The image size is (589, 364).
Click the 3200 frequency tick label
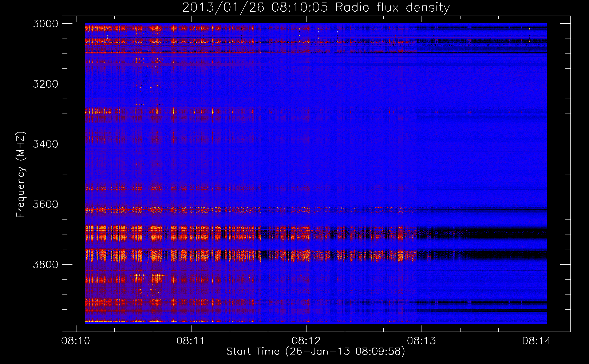click(46, 84)
